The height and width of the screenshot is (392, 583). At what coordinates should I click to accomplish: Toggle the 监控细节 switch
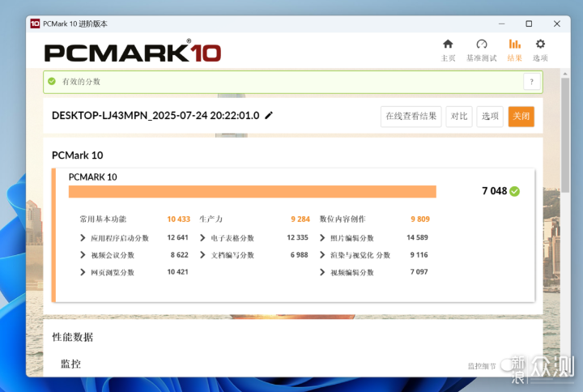[x=511, y=364]
